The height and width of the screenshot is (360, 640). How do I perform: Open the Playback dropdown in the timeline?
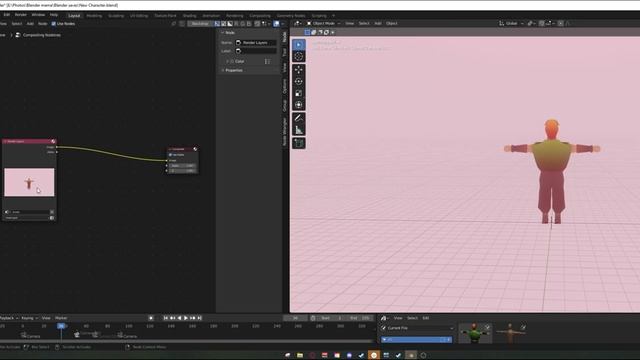coord(9,318)
